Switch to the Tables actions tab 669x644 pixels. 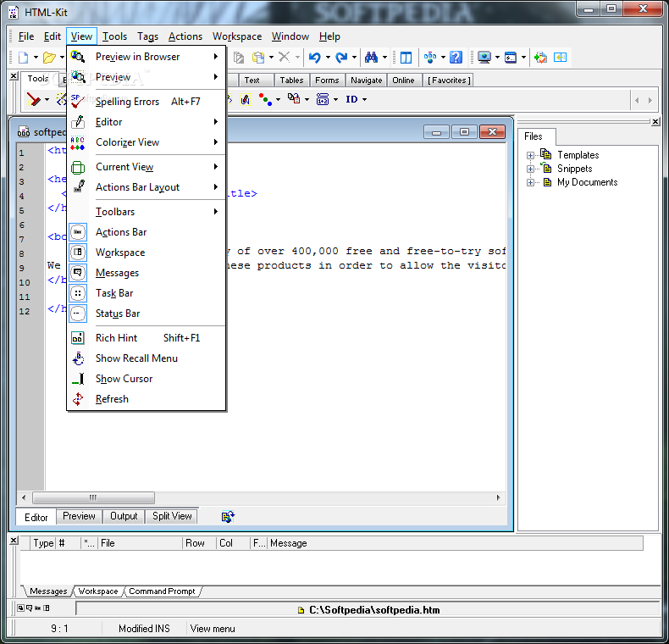point(291,80)
